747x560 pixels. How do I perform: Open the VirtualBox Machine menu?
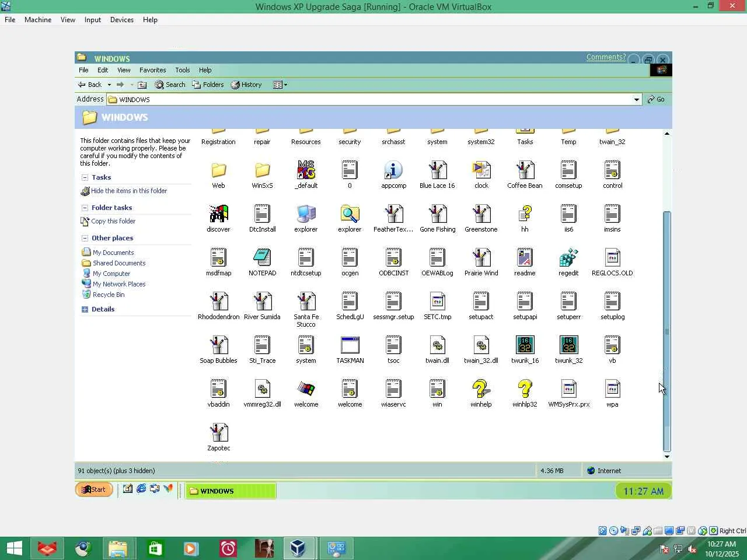38,20
